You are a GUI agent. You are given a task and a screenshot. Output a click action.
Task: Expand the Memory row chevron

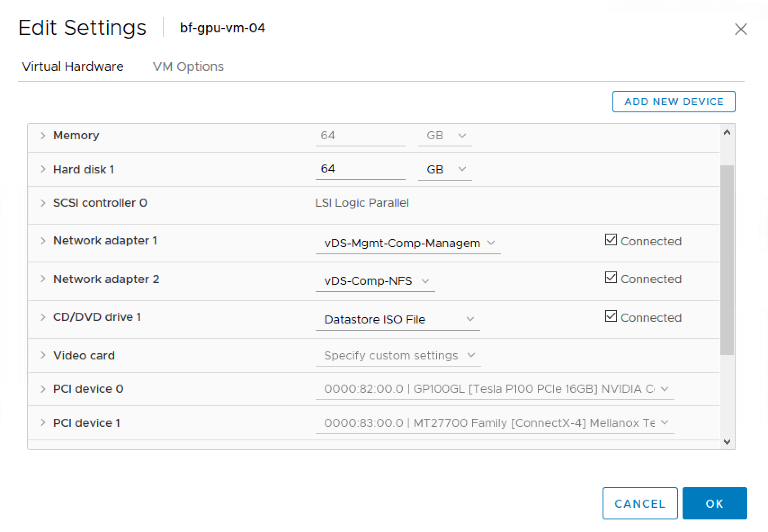pos(43,136)
